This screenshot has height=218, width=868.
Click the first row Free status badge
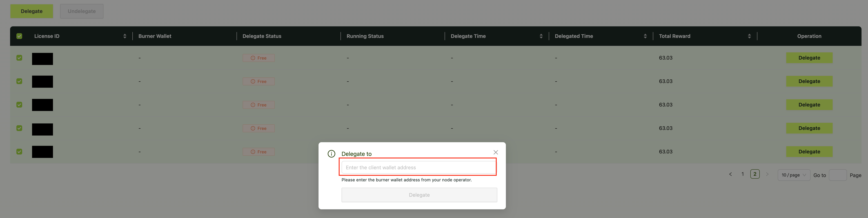[259, 58]
